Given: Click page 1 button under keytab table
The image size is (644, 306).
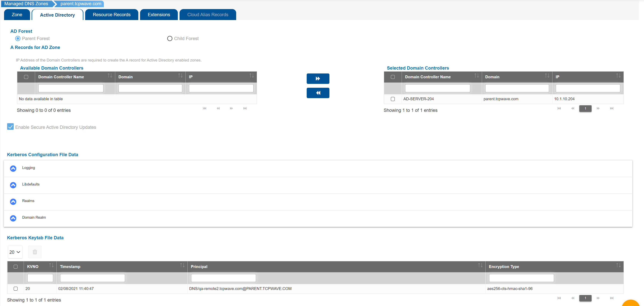Looking at the screenshot, I should click(585, 298).
